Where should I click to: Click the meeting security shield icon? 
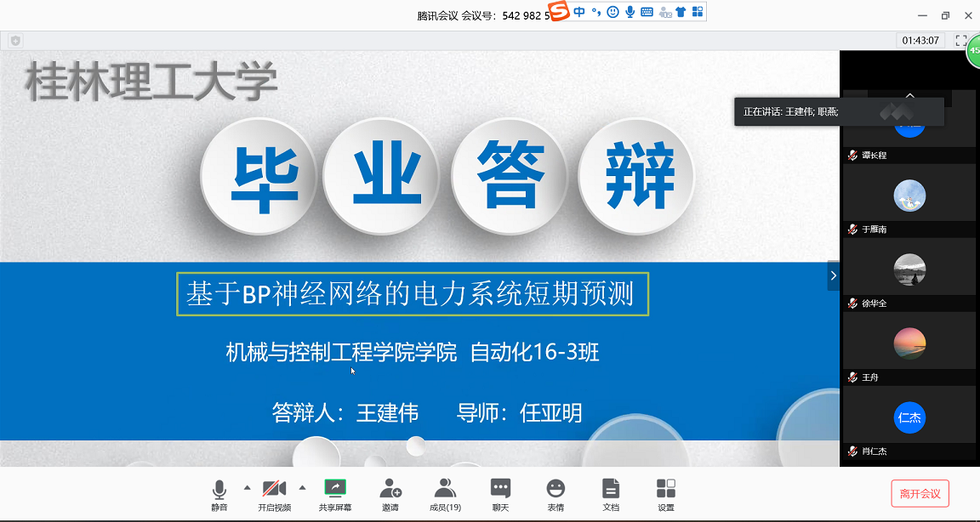(x=15, y=41)
